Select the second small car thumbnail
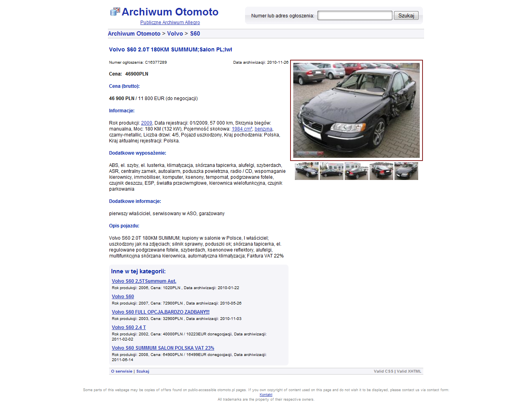Viewport: 532px width, 405px height. click(x=332, y=171)
